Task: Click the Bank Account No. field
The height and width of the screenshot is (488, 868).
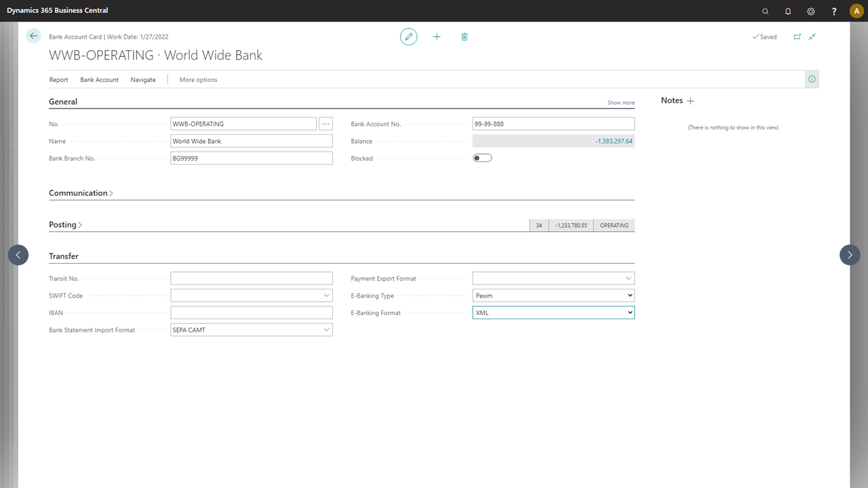Action: (553, 124)
